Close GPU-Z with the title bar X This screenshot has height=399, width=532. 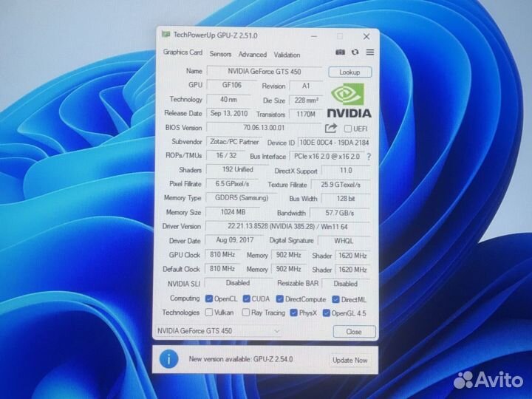[x=366, y=36]
